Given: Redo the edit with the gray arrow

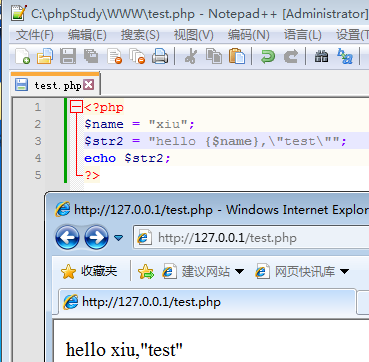Looking at the screenshot, I should click(291, 56).
